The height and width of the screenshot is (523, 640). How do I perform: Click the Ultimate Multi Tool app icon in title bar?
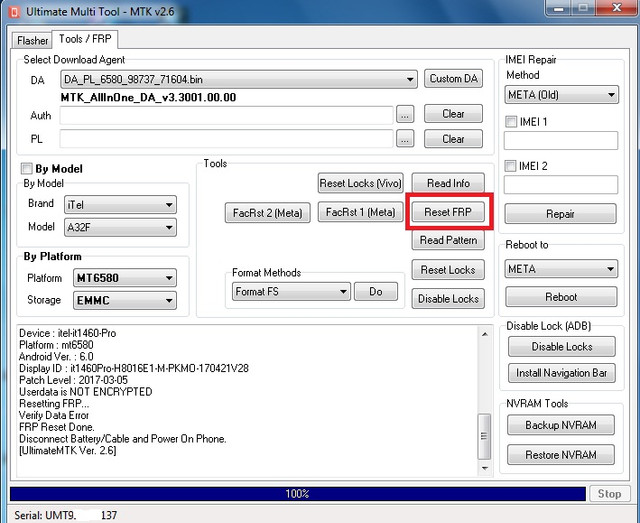[13, 12]
